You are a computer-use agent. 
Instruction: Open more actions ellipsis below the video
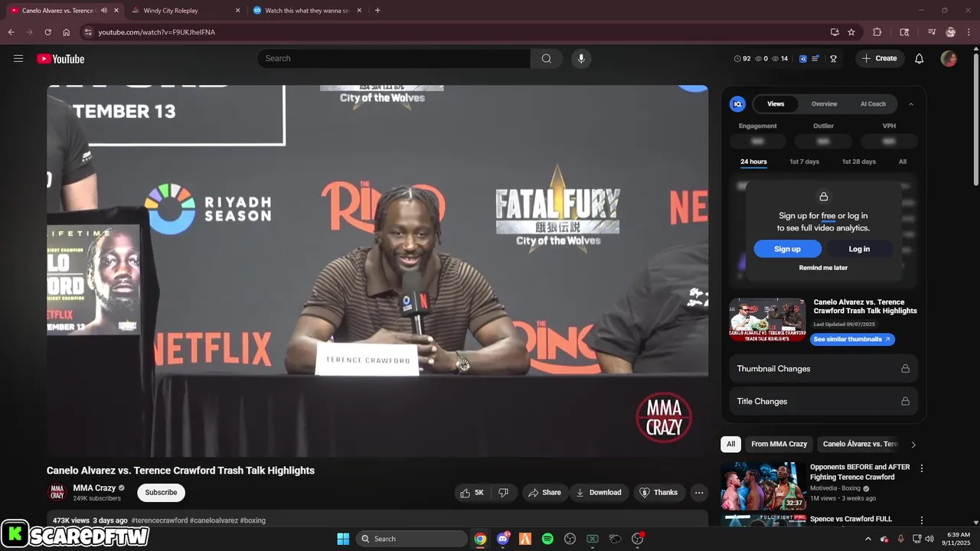coord(698,493)
